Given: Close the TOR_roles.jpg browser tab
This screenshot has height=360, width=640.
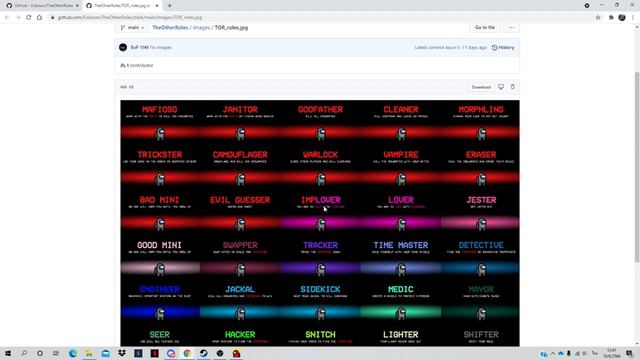Looking at the screenshot, I should point(157,6).
